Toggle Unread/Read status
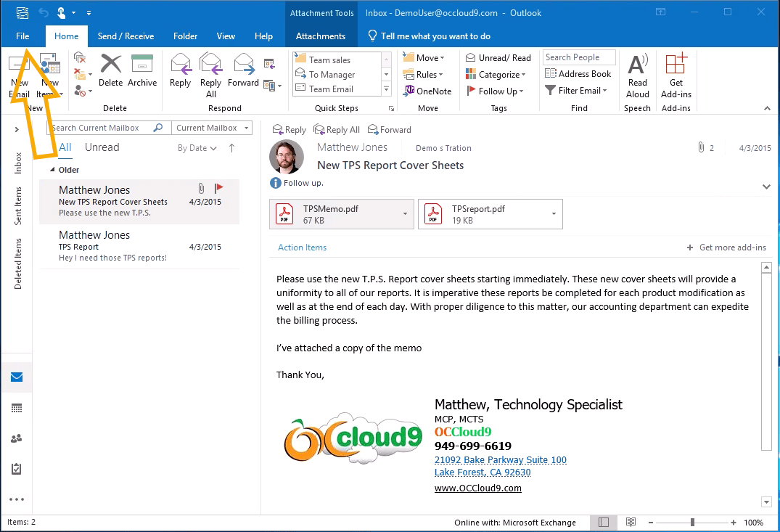This screenshot has width=780, height=532. point(498,58)
